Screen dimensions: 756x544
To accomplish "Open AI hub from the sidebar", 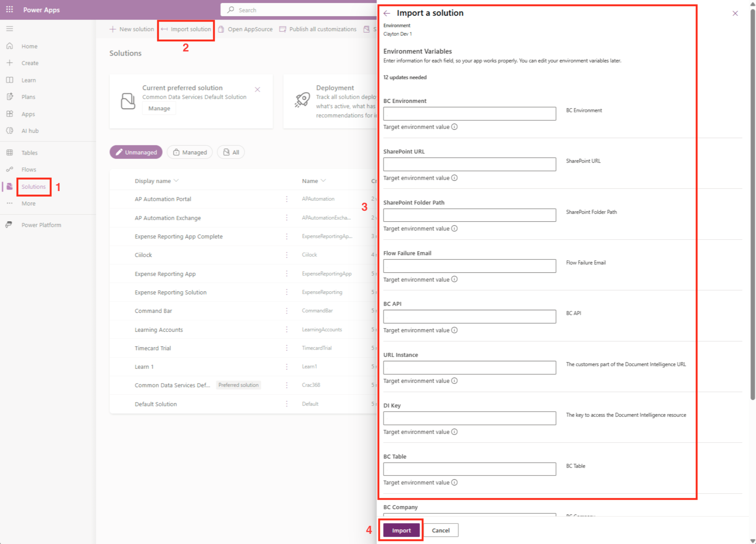I will point(30,131).
